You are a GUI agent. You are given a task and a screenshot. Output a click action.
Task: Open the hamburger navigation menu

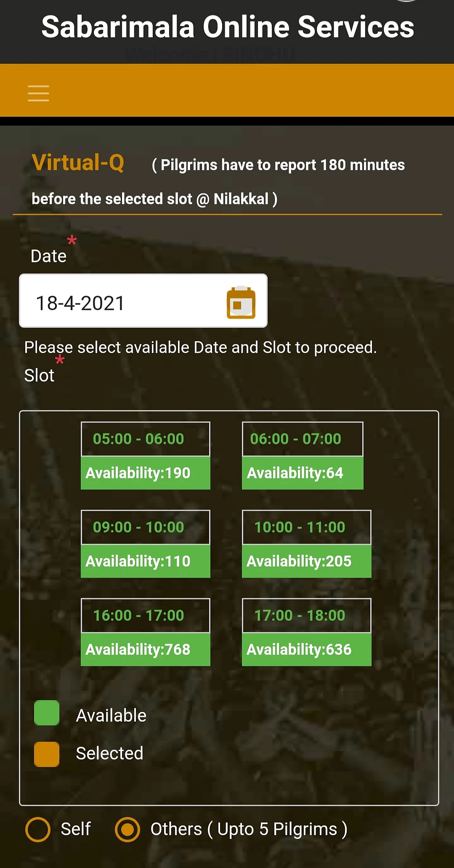[x=38, y=93]
